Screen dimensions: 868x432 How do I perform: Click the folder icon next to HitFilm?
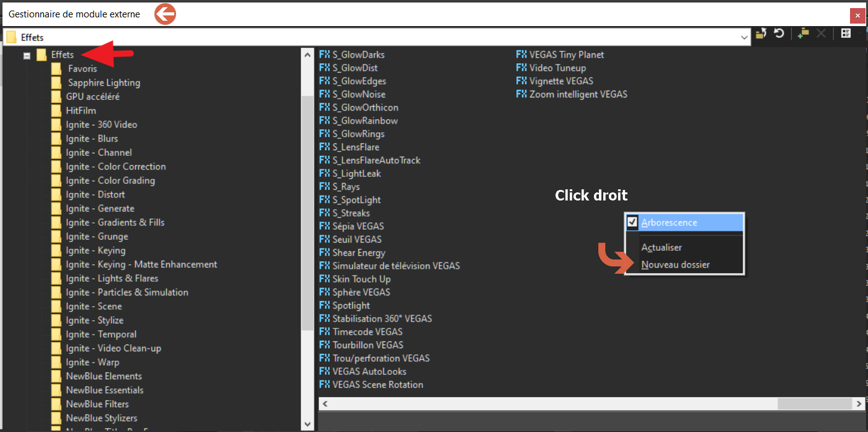[x=56, y=110]
